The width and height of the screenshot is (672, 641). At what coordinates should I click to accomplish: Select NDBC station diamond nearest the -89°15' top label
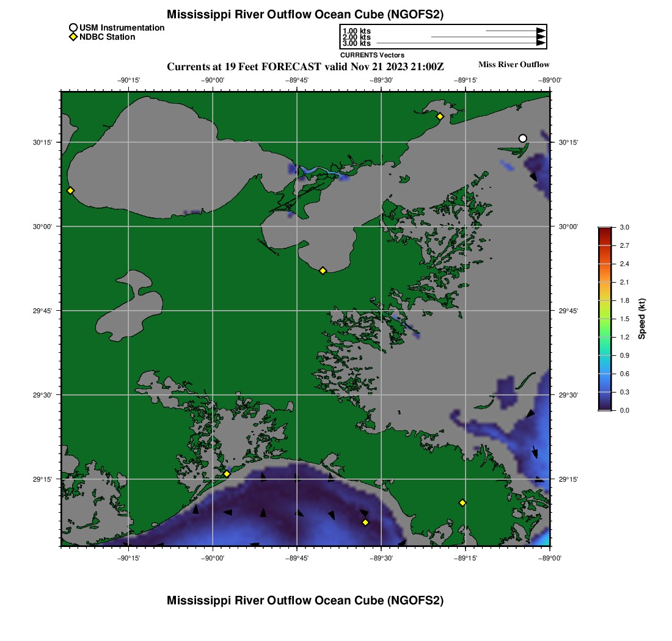click(x=439, y=116)
